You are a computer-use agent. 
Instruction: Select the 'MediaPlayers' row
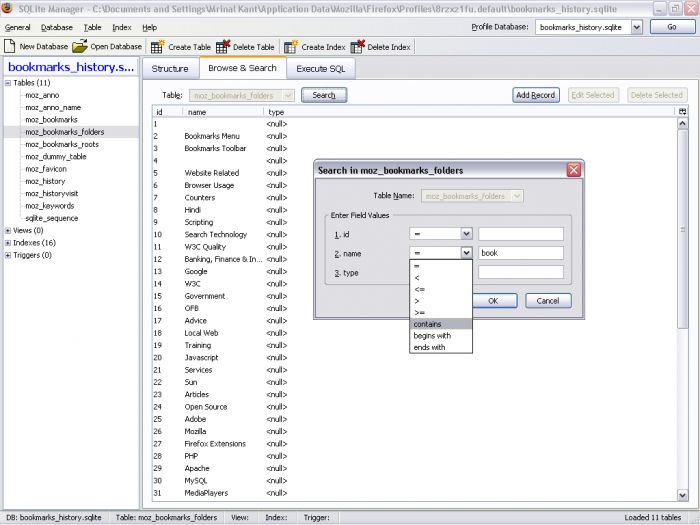click(x=415, y=493)
